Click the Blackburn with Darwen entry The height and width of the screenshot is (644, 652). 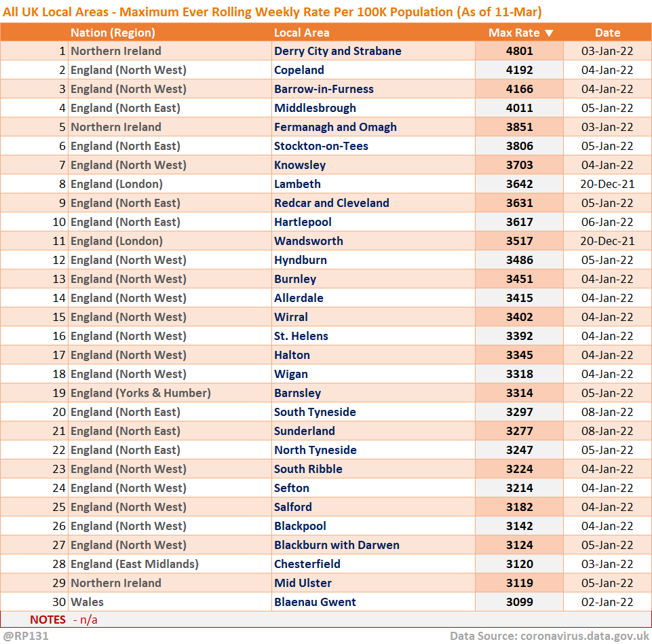tap(337, 545)
